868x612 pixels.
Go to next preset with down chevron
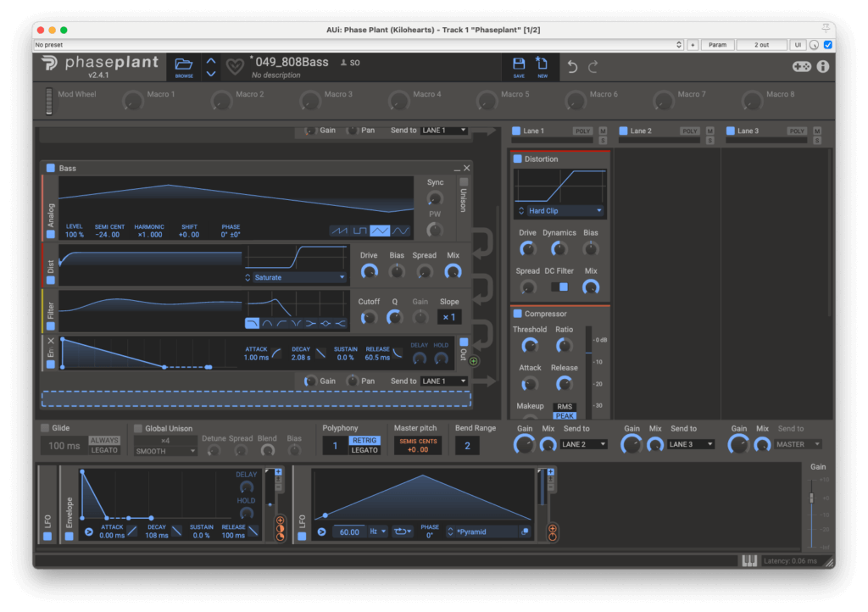[x=211, y=73]
